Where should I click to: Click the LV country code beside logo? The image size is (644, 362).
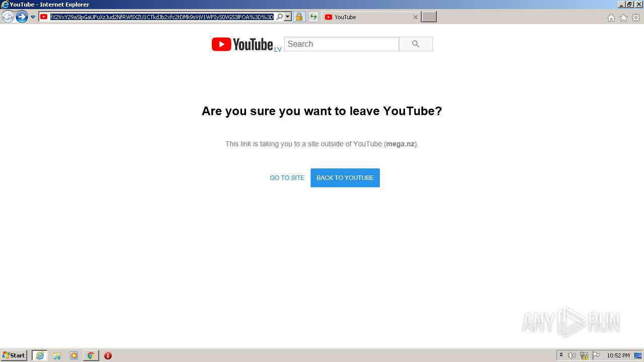[x=278, y=49]
